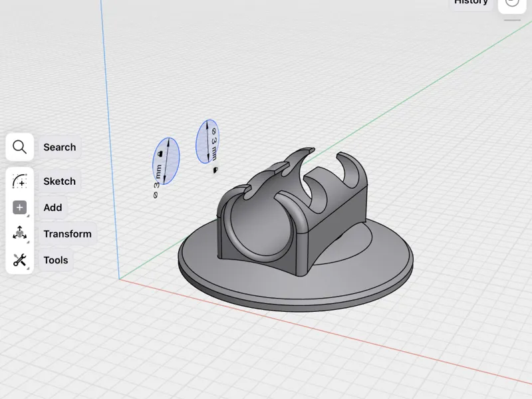Click the Add label button
Image resolution: width=532 pixels, height=399 pixels.
[x=53, y=207]
